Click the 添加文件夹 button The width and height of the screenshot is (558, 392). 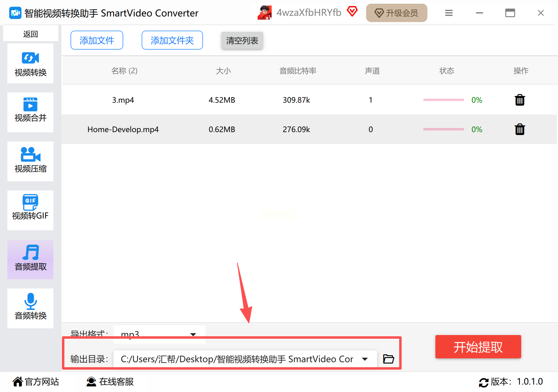point(172,40)
